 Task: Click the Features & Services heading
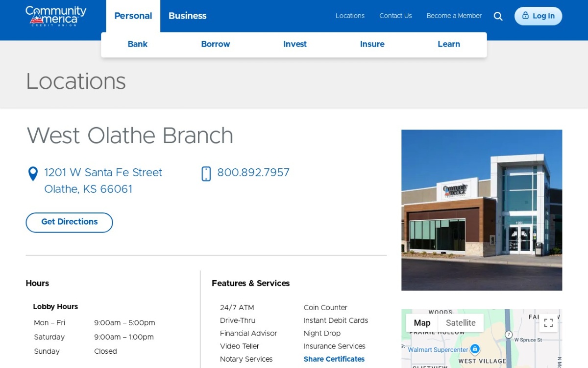[251, 283]
